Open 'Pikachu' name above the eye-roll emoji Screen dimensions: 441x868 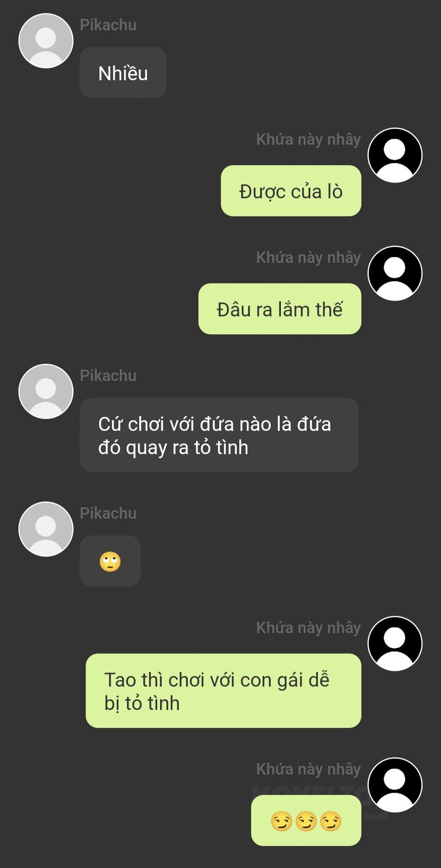click(108, 514)
